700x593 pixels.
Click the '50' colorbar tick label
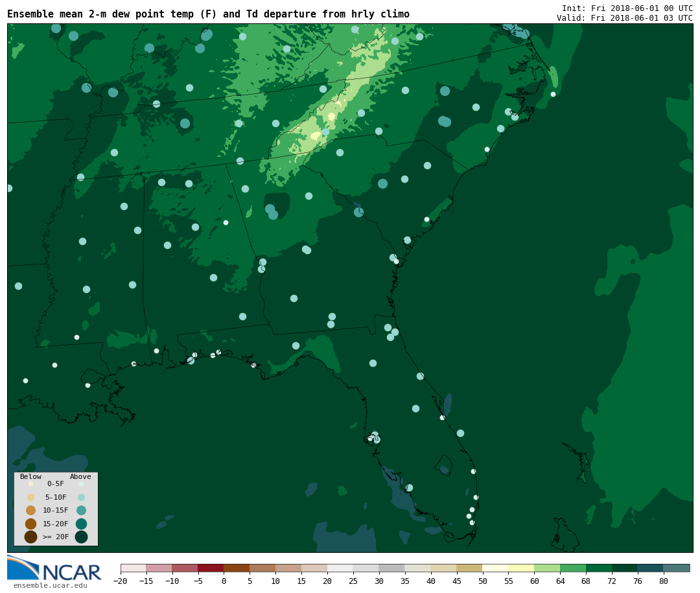(483, 581)
